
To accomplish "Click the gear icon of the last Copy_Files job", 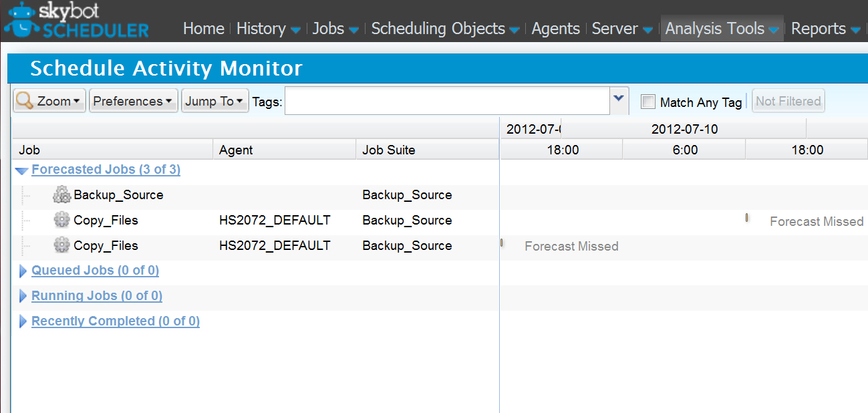I will [x=61, y=246].
